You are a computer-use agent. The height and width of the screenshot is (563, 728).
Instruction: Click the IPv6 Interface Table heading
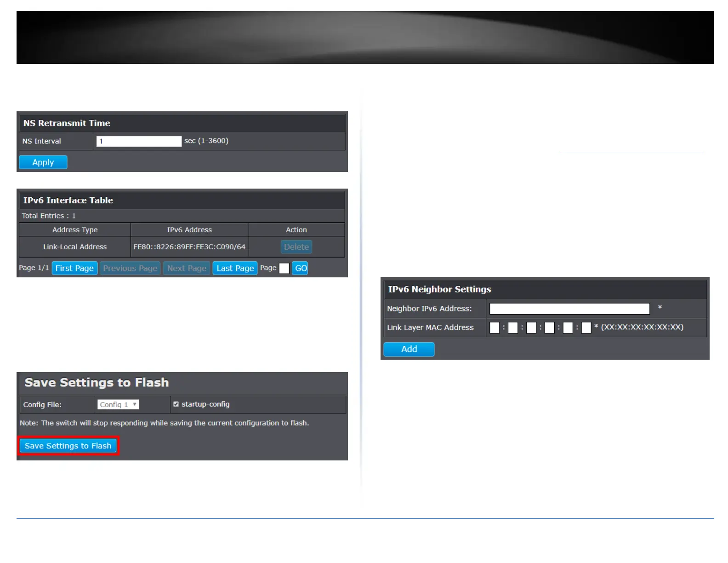click(68, 201)
